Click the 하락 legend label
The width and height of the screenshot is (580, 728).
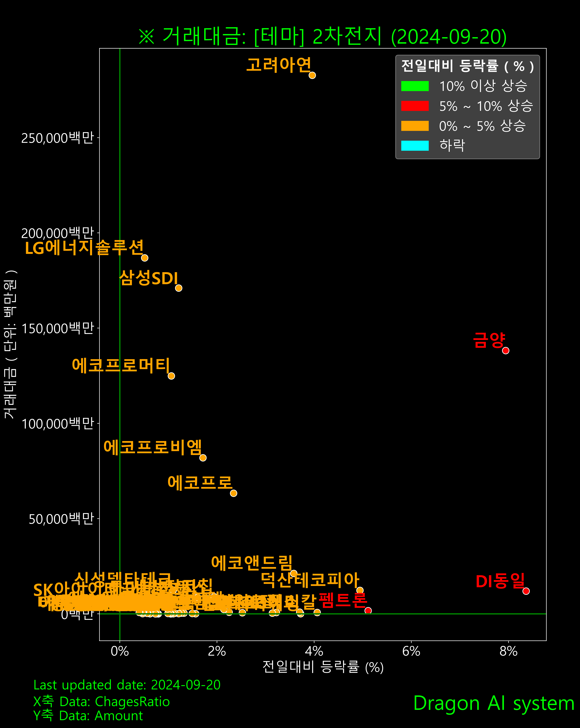[x=452, y=146]
